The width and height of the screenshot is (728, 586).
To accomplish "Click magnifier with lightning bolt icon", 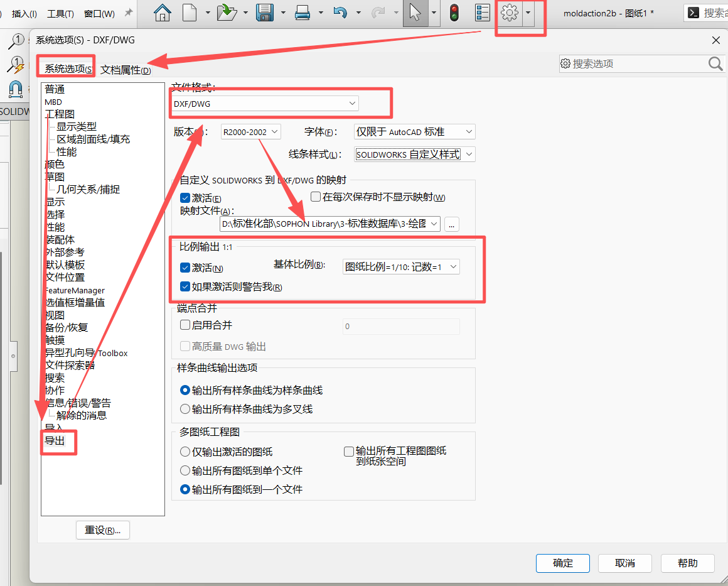I will (16, 65).
